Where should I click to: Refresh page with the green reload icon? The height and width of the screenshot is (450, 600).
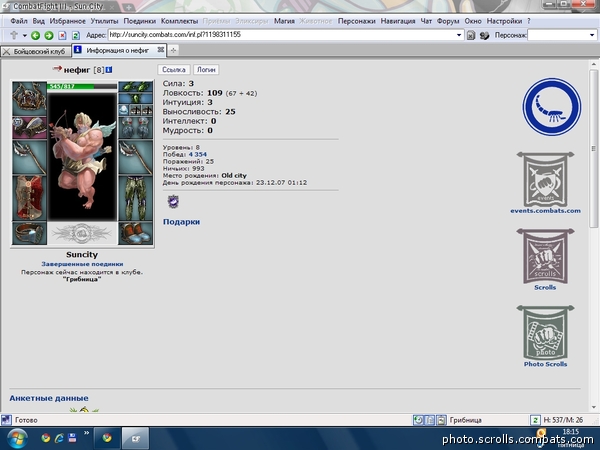(76, 36)
